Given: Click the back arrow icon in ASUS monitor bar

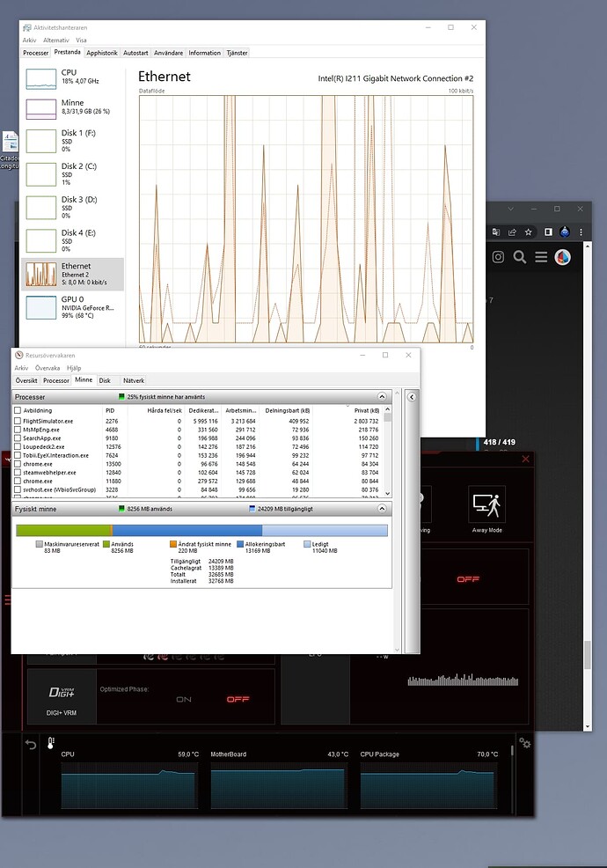Looking at the screenshot, I should (x=31, y=745).
